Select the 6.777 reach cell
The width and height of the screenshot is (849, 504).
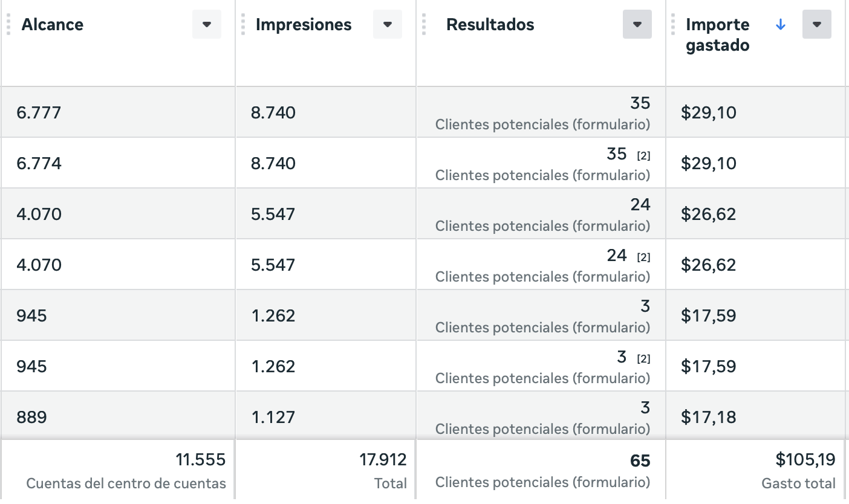(39, 113)
